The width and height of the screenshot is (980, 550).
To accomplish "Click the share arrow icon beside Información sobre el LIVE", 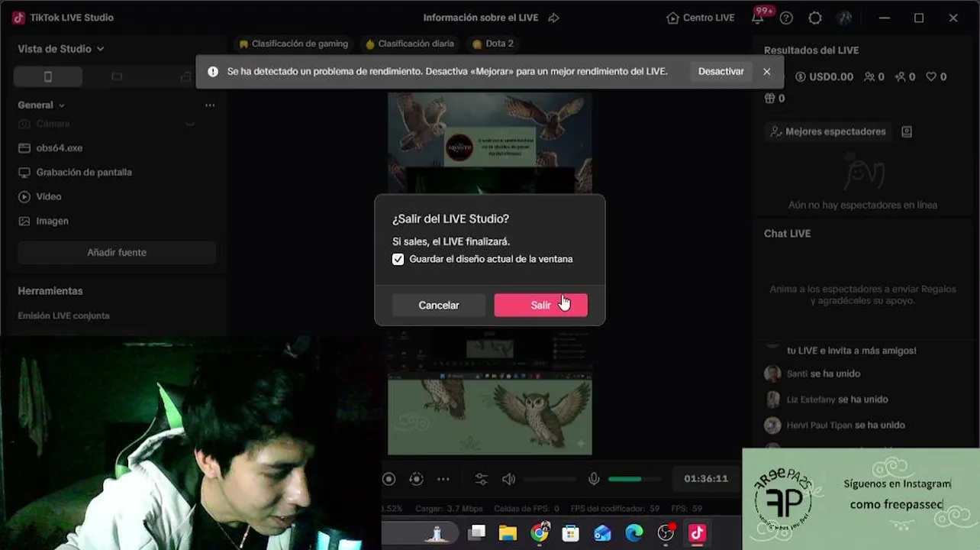I will tap(554, 18).
